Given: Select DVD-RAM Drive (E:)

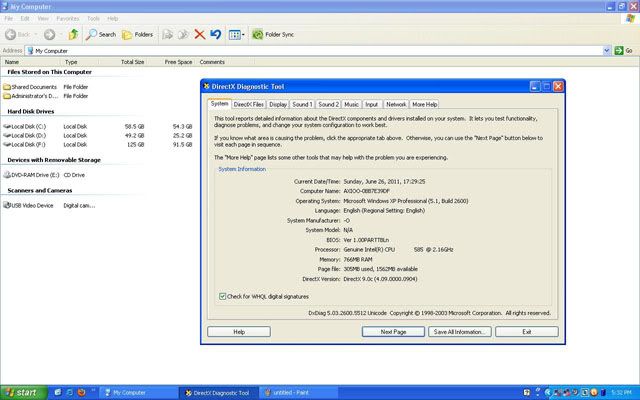Looking at the screenshot, I should click(31, 175).
